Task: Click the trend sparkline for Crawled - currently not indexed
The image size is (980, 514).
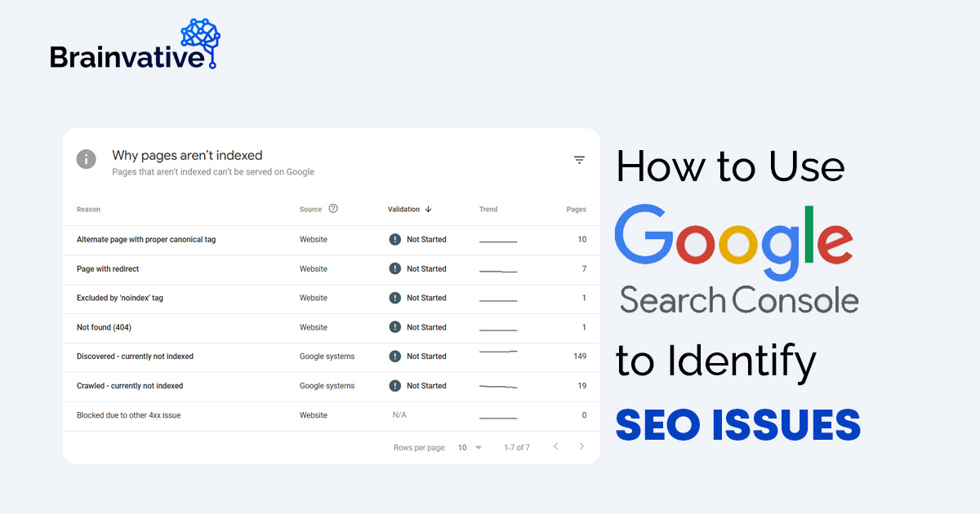Action: (498, 387)
